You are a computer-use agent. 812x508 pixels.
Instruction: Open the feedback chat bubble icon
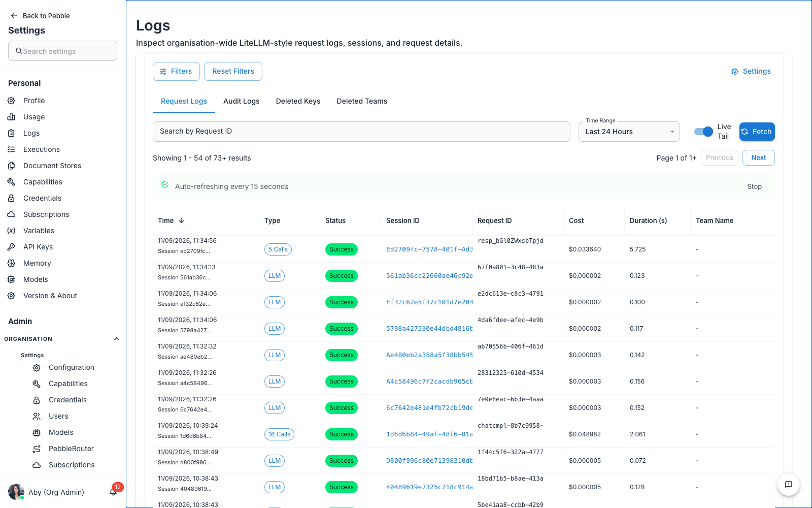pyautogui.click(x=789, y=485)
